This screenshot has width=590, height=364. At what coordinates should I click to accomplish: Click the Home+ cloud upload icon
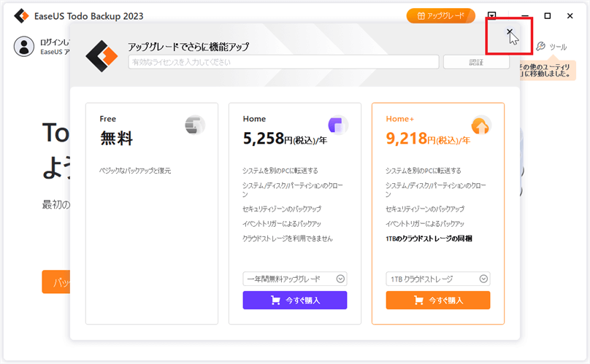480,125
